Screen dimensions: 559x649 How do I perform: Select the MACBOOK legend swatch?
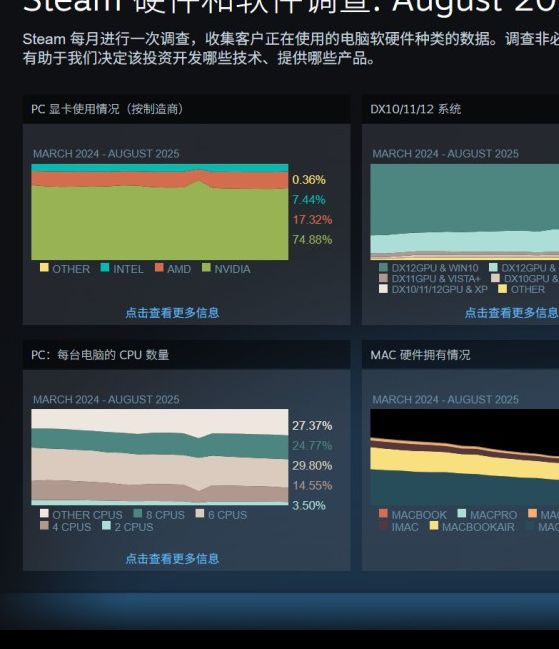tap(383, 514)
